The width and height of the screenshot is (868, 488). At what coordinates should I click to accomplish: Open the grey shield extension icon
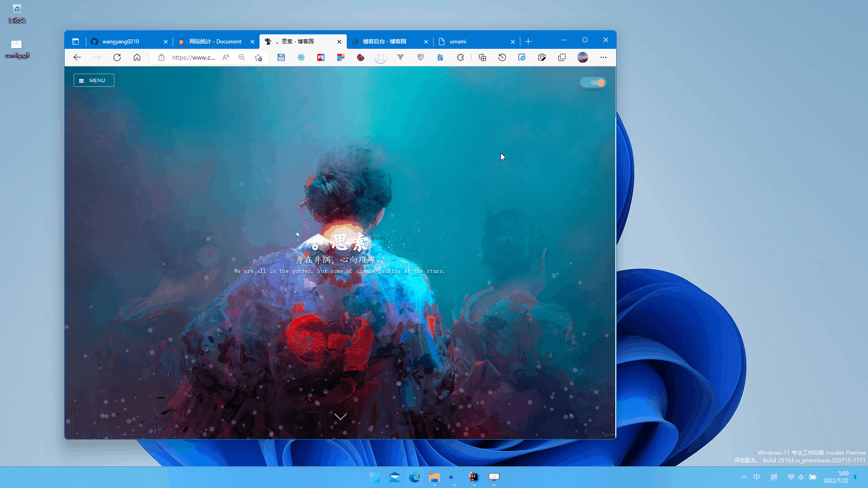420,57
